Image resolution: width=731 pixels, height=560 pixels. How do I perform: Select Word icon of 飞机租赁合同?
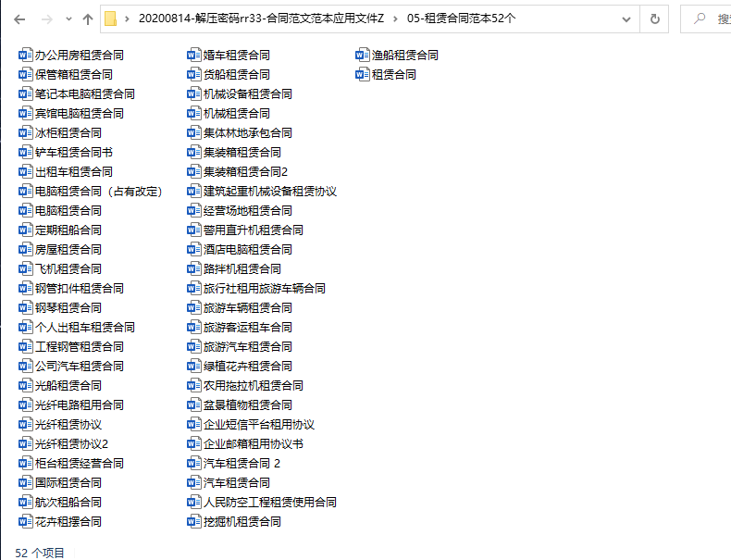26,269
